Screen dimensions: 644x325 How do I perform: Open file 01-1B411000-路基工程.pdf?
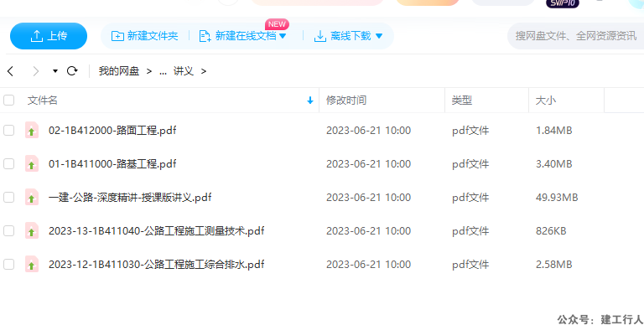(x=112, y=164)
